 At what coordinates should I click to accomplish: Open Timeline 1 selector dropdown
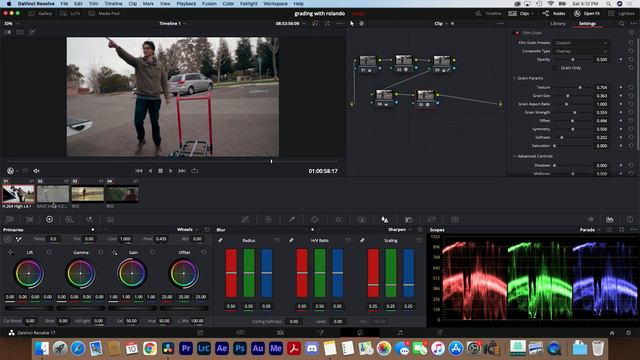173,24
